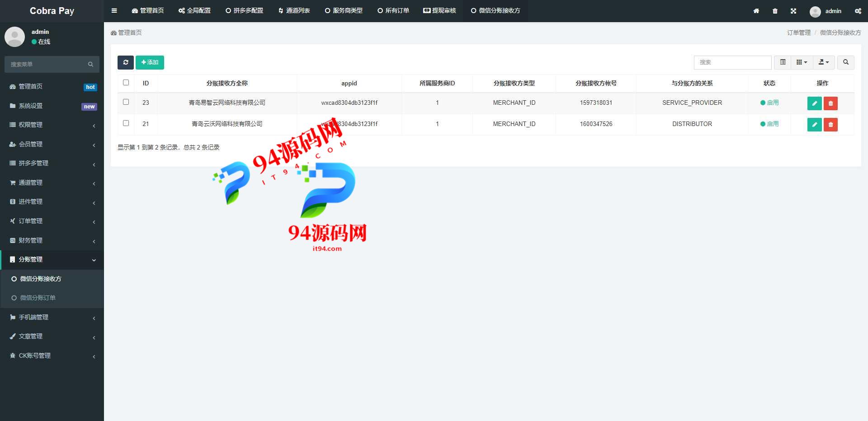Sort by the 分账接收方帐号 column header
This screenshot has height=421, width=868.
point(596,84)
